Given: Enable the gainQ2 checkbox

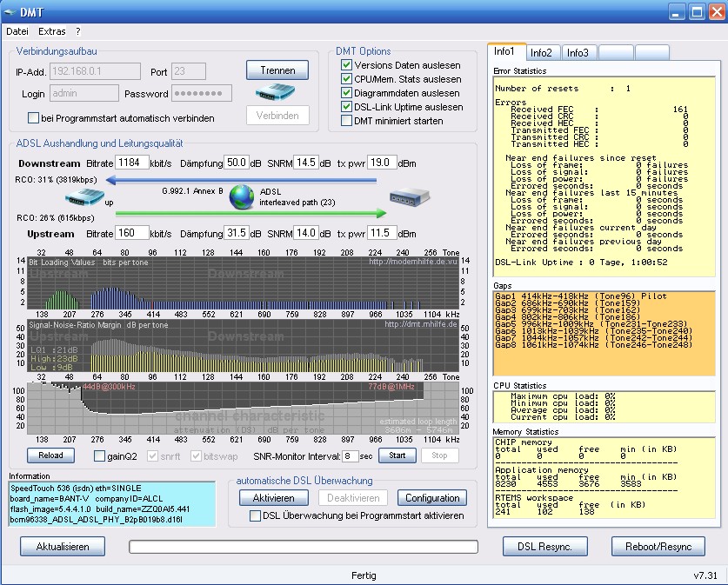Looking at the screenshot, I should (99, 455).
